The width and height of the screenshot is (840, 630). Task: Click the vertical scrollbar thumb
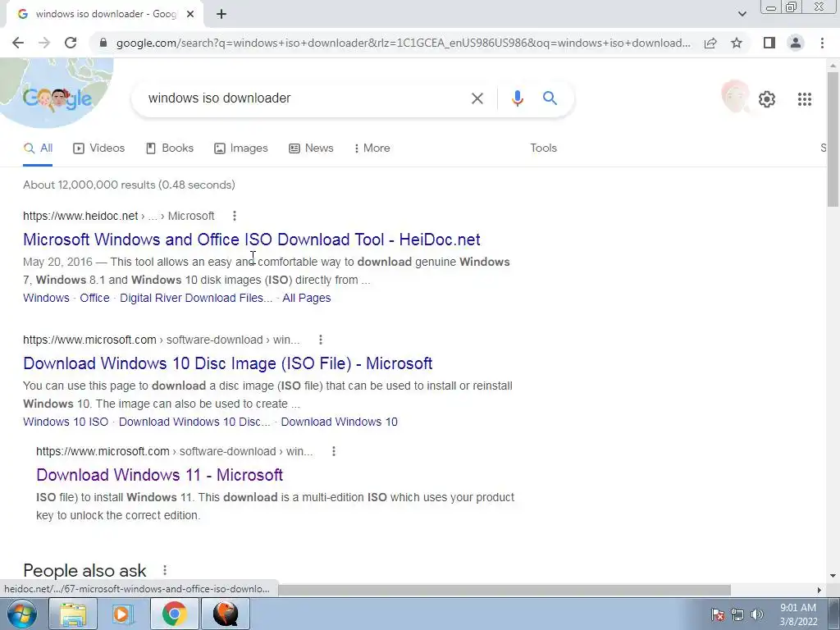pyautogui.click(x=833, y=139)
